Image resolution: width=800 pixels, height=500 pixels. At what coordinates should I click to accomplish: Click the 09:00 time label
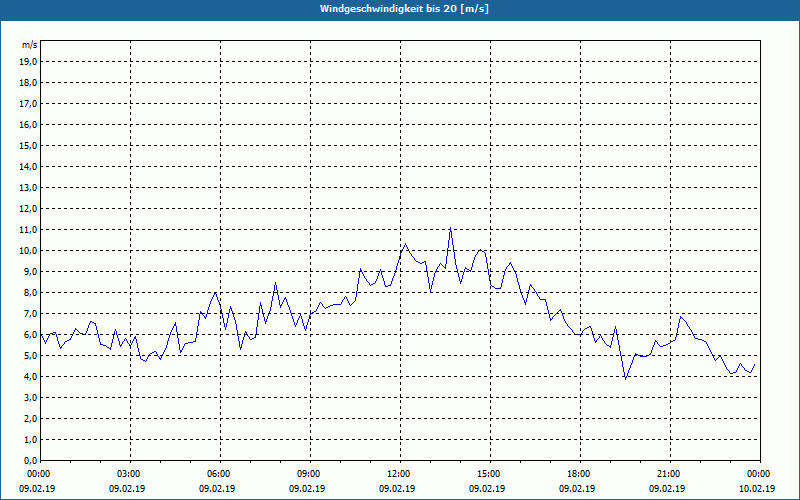point(310,474)
